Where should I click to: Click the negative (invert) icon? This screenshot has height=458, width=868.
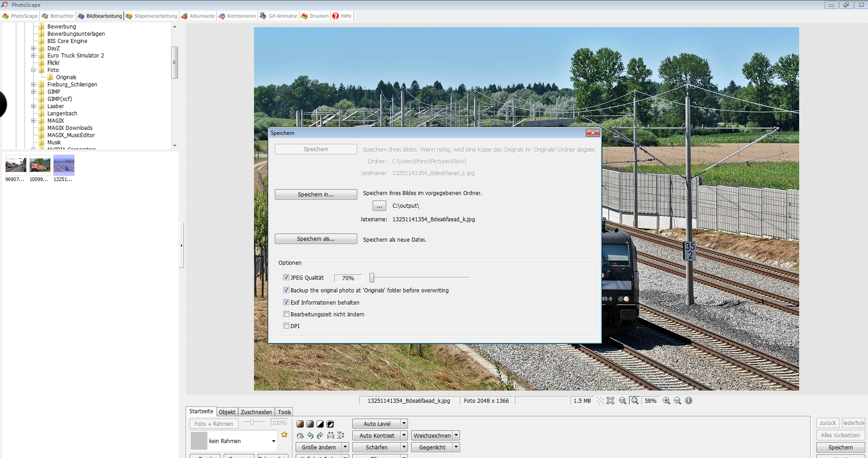(330, 424)
